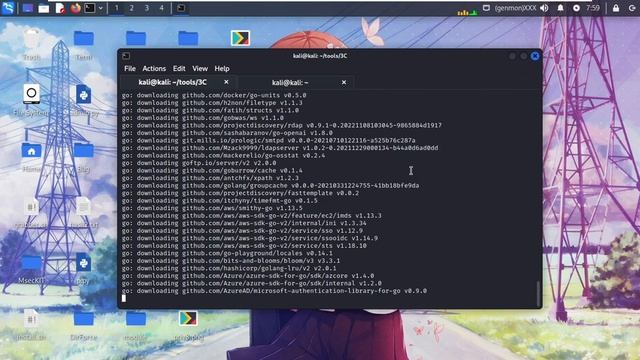Click the docker/go-units v0.5.0 line
Image resolution: width=640 pixels, height=360 pixels.
point(214,95)
